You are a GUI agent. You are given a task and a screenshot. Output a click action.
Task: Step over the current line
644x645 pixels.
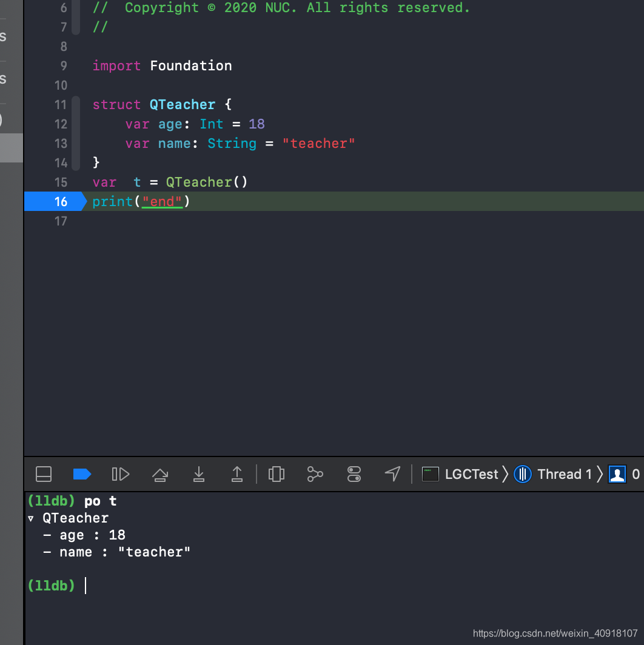click(x=160, y=474)
